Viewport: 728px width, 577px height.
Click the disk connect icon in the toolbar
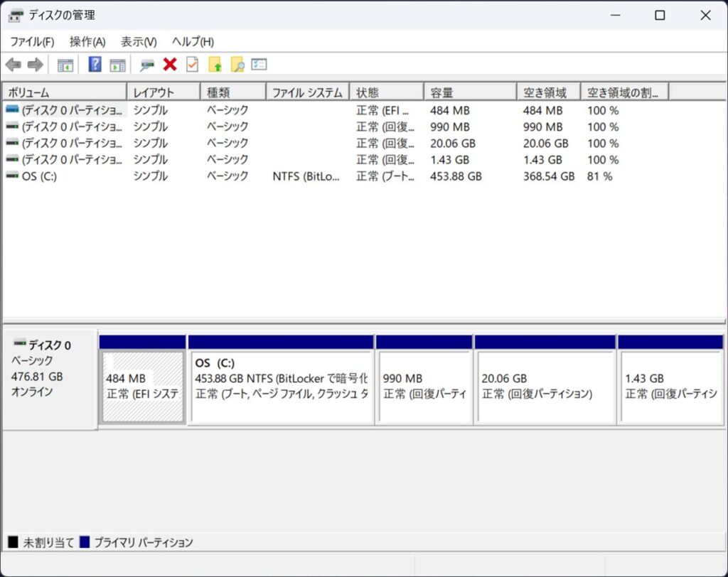pos(147,65)
